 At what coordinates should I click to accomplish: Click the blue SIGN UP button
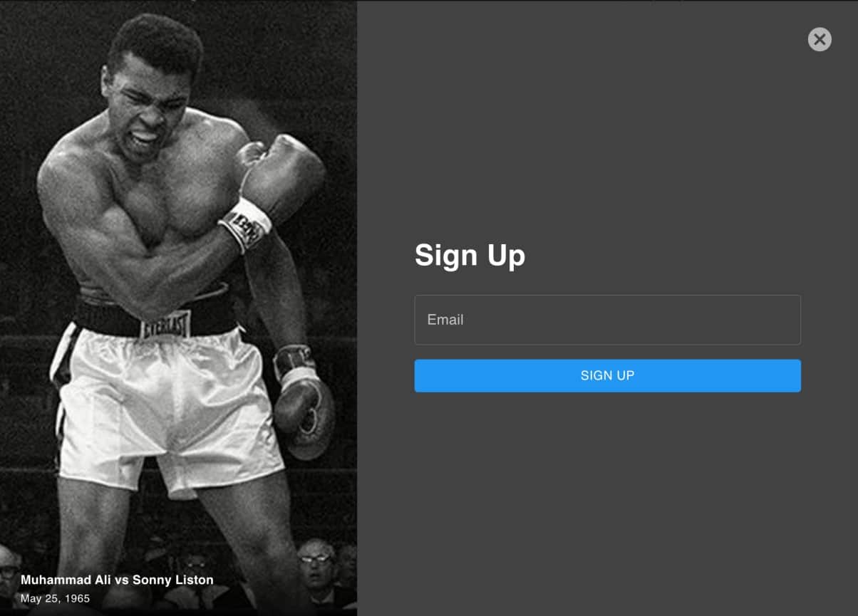click(x=607, y=375)
